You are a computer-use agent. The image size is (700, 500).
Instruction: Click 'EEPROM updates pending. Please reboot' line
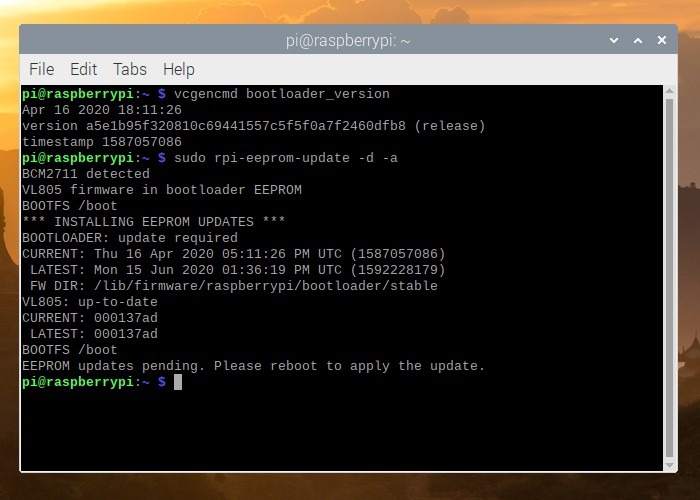pyautogui.click(x=254, y=366)
